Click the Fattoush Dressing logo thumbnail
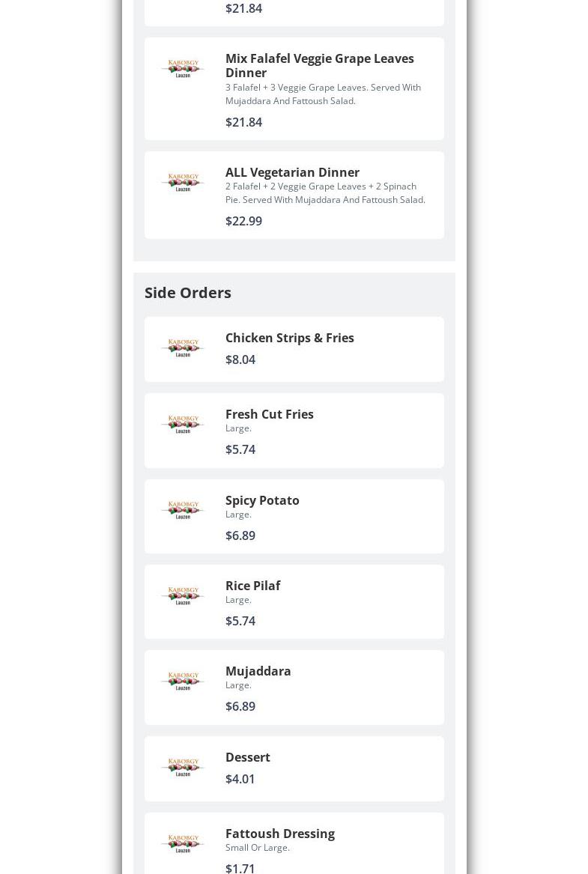 (x=182, y=844)
